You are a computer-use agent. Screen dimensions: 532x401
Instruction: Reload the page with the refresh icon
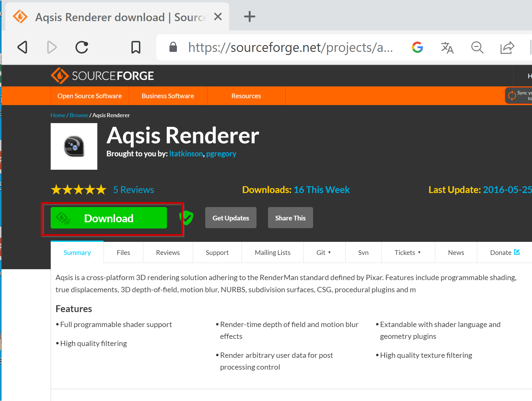(82, 47)
